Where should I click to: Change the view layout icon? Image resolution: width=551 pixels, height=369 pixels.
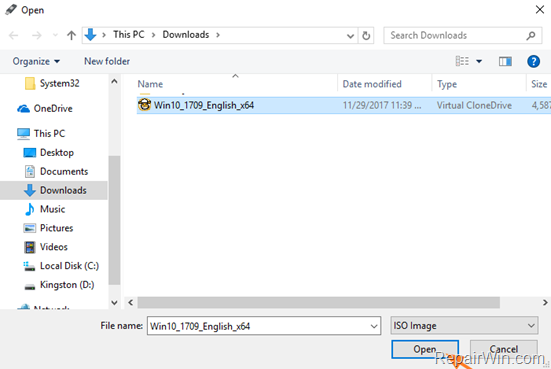pos(462,61)
